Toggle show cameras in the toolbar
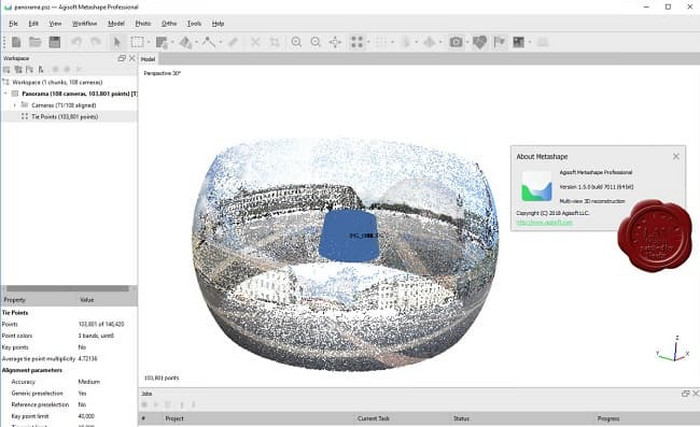700x427 pixels. tap(456, 42)
